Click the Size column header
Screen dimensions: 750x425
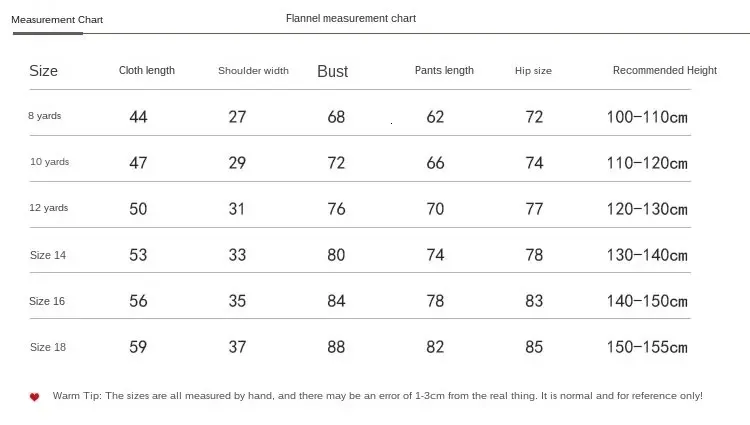coord(44,71)
